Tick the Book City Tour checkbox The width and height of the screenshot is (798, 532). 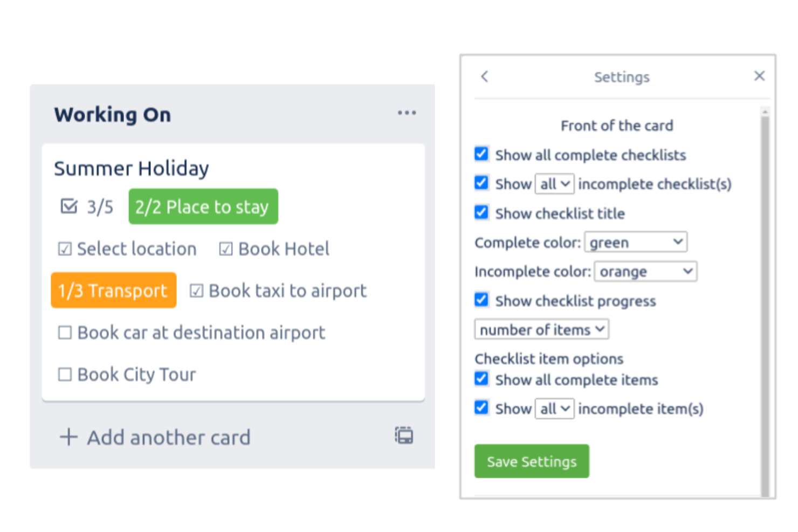pyautogui.click(x=64, y=374)
